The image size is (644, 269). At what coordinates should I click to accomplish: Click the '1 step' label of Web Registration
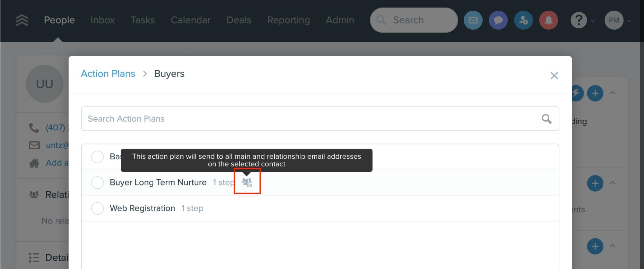coord(192,208)
